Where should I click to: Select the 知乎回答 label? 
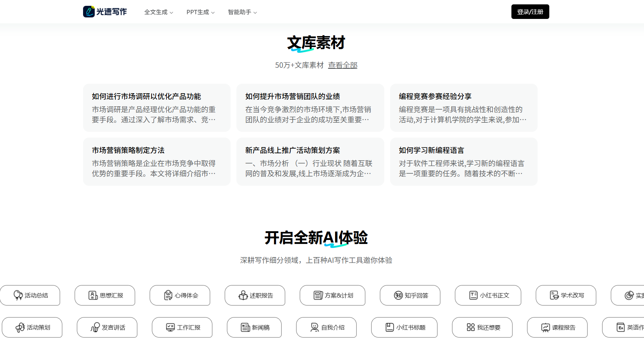point(417,295)
